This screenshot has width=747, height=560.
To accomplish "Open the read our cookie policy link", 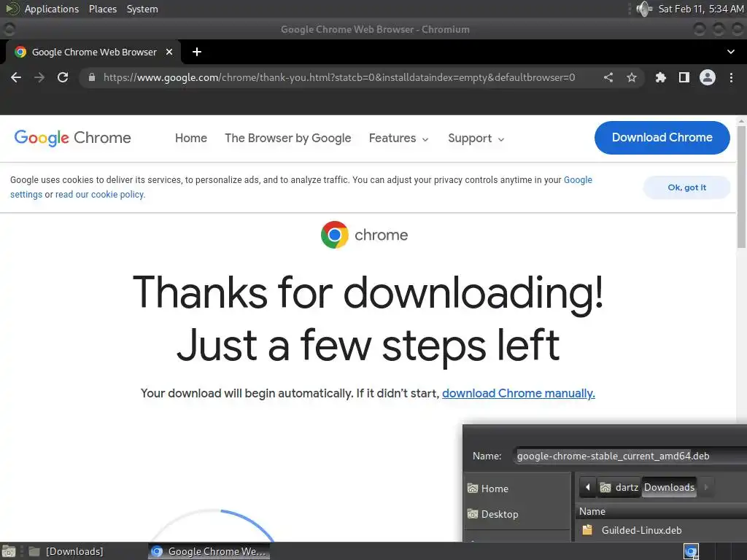I will [100, 194].
